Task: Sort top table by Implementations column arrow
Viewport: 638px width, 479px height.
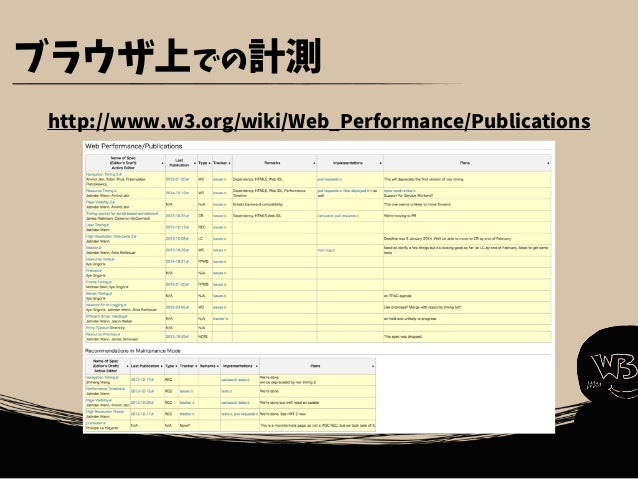Action: click(x=380, y=164)
